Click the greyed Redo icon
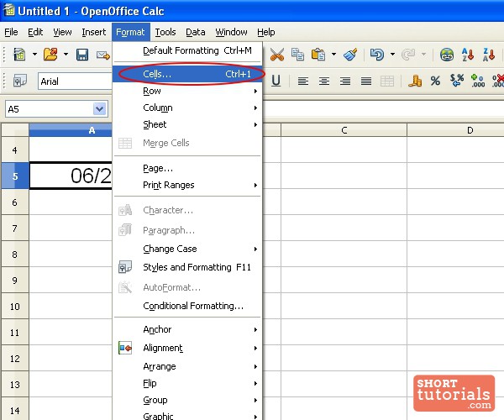The width and height of the screenshot is (504, 420). point(408,55)
